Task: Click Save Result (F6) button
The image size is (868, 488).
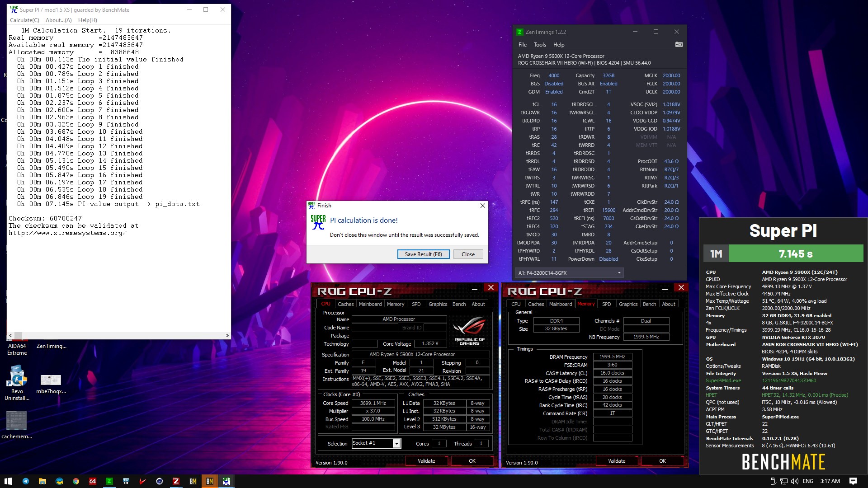Action: tap(424, 254)
